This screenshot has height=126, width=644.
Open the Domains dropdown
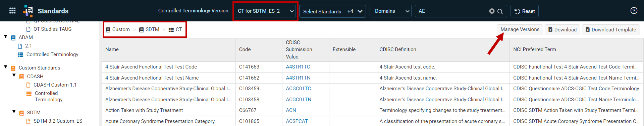coord(391,11)
